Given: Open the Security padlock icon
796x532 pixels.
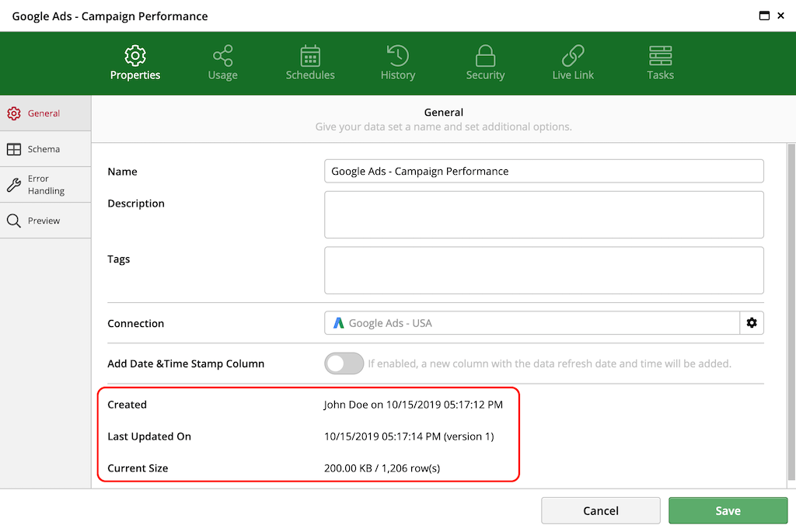Looking at the screenshot, I should coord(485,56).
